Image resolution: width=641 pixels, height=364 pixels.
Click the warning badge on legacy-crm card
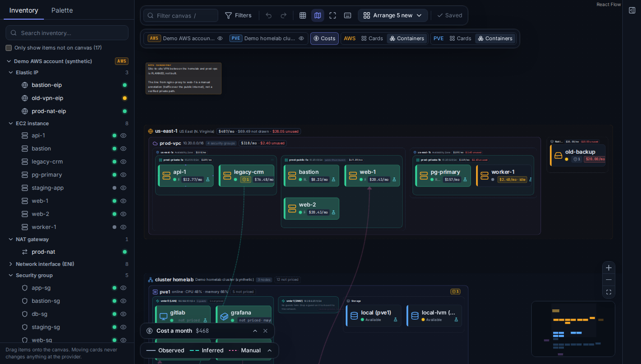point(245,179)
